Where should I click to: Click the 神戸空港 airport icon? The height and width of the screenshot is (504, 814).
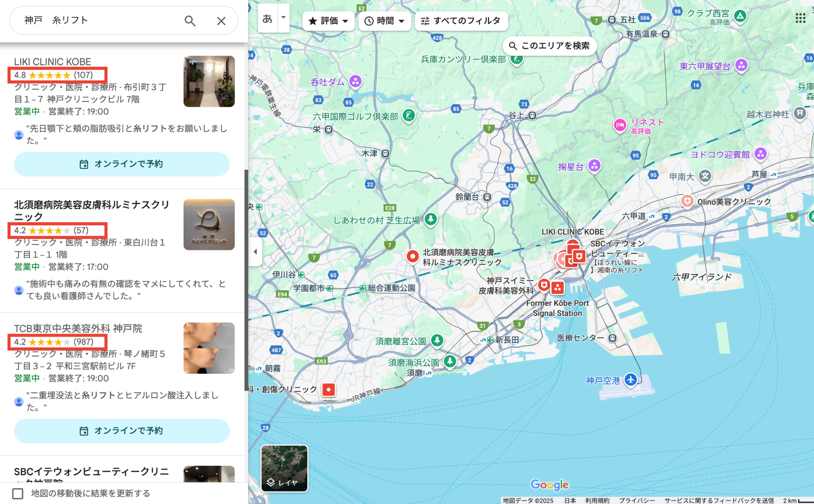(630, 379)
